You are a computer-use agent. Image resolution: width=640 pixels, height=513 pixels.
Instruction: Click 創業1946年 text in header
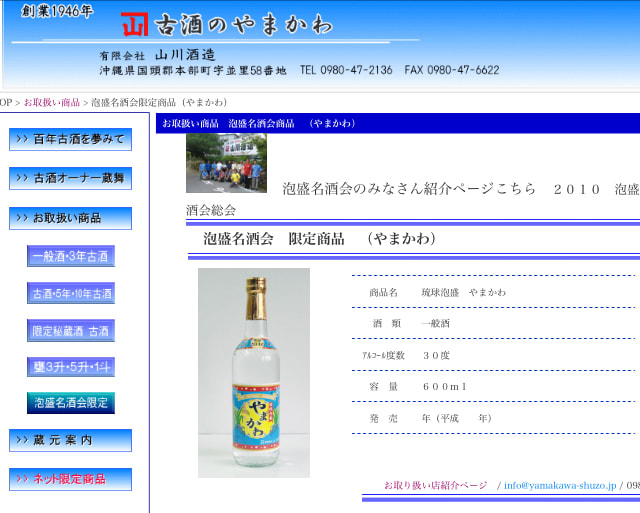57,11
